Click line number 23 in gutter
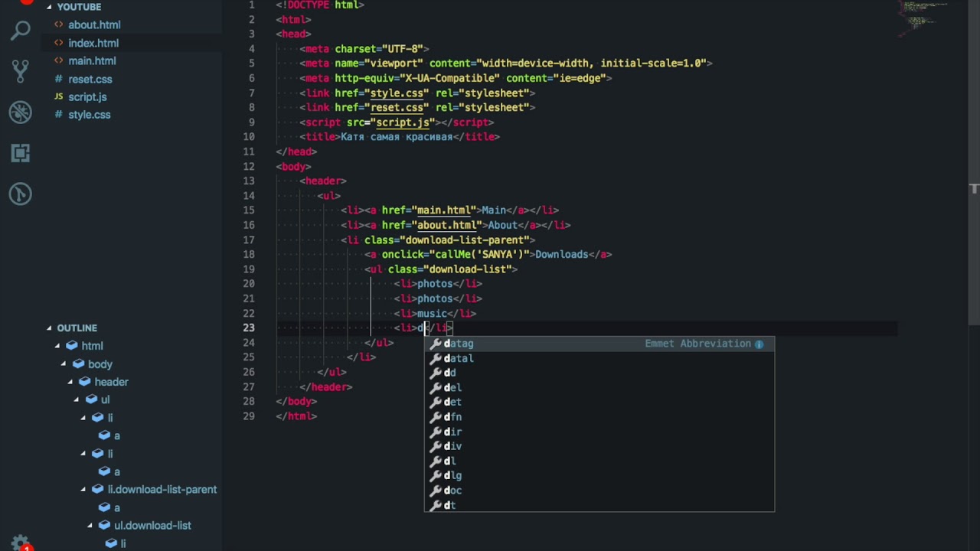Viewport: 980px width, 551px height. tap(249, 328)
